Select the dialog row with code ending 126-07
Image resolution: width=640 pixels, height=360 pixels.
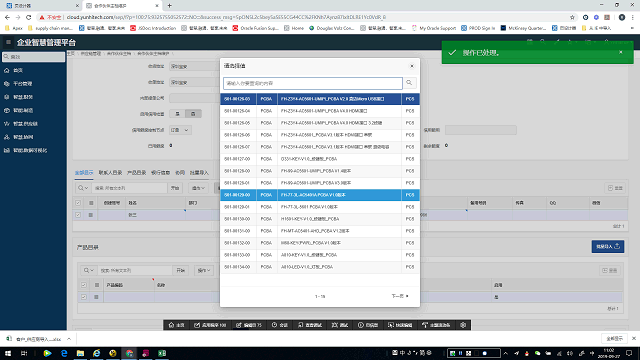click(320, 147)
